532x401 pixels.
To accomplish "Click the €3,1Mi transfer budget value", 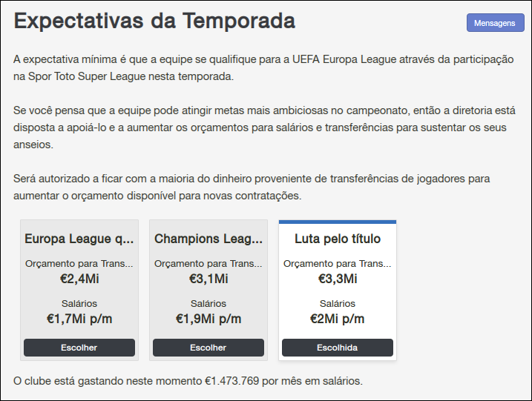I will point(208,279).
